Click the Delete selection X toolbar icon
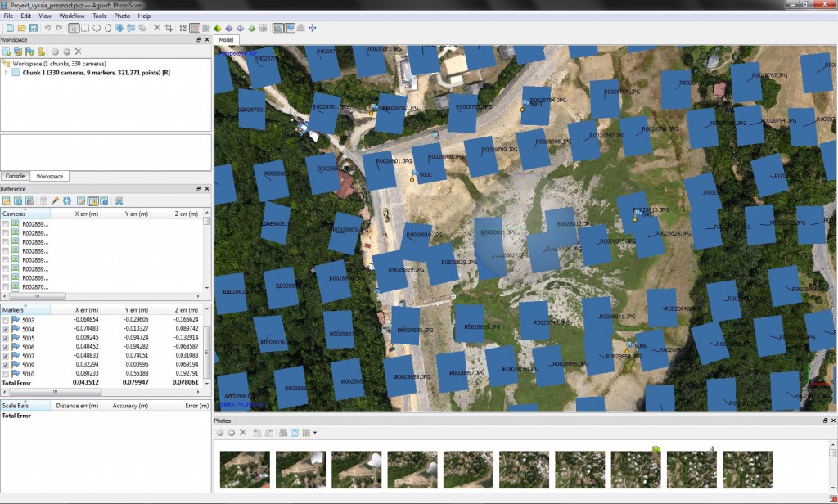838x504 pixels. coord(156,28)
